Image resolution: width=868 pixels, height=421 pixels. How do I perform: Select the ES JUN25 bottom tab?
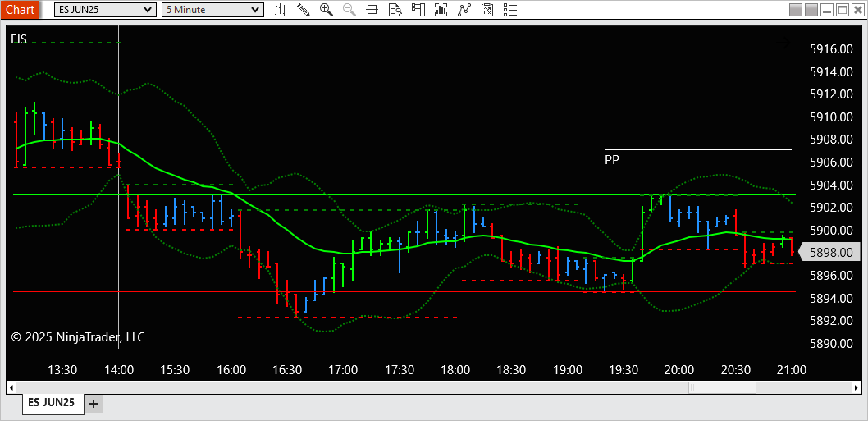pyautogui.click(x=53, y=403)
